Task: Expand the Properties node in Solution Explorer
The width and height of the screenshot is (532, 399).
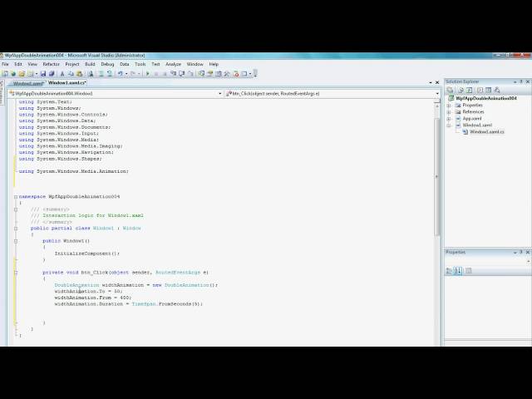Action: pos(449,106)
